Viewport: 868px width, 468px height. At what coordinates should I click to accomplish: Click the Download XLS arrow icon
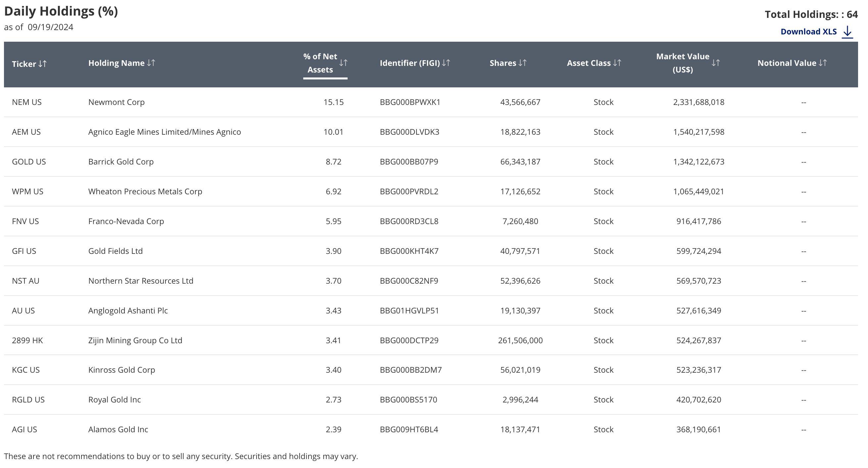tap(848, 32)
